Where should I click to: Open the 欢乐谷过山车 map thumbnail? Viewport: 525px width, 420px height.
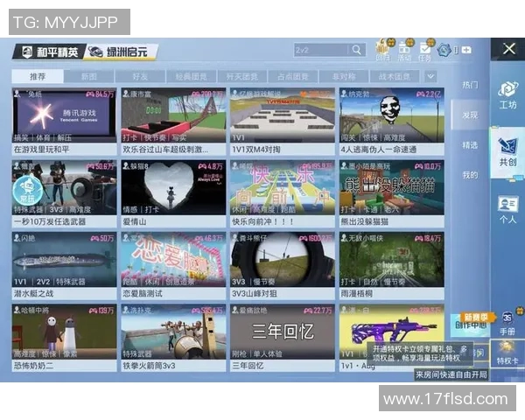[x=173, y=115]
